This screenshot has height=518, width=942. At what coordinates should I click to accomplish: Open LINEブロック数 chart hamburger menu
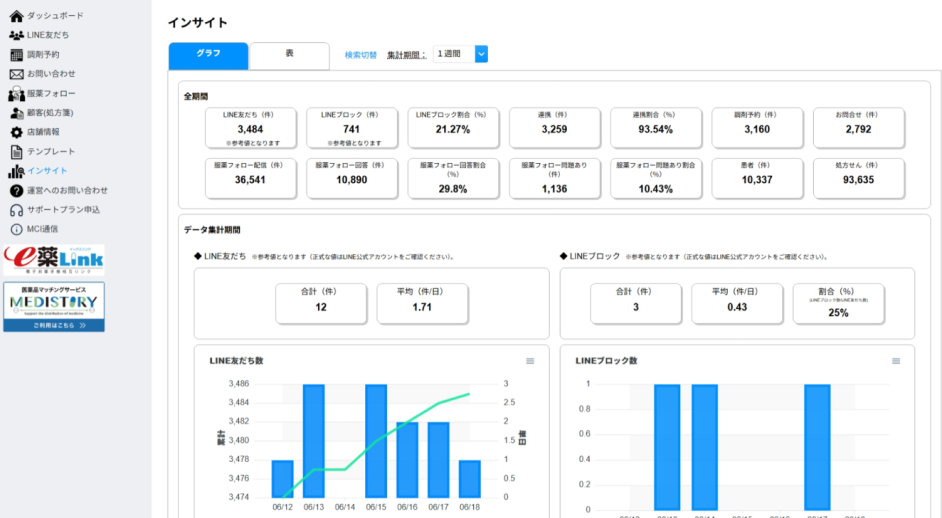coord(896,361)
